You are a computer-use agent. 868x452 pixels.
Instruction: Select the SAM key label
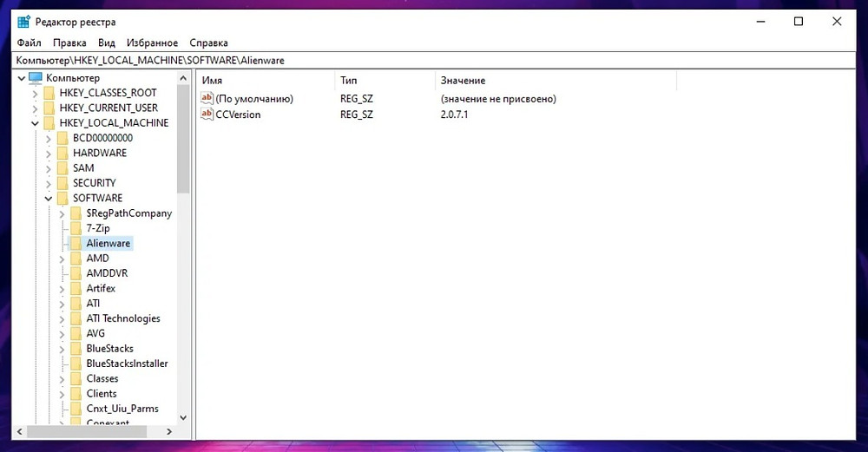coord(83,167)
